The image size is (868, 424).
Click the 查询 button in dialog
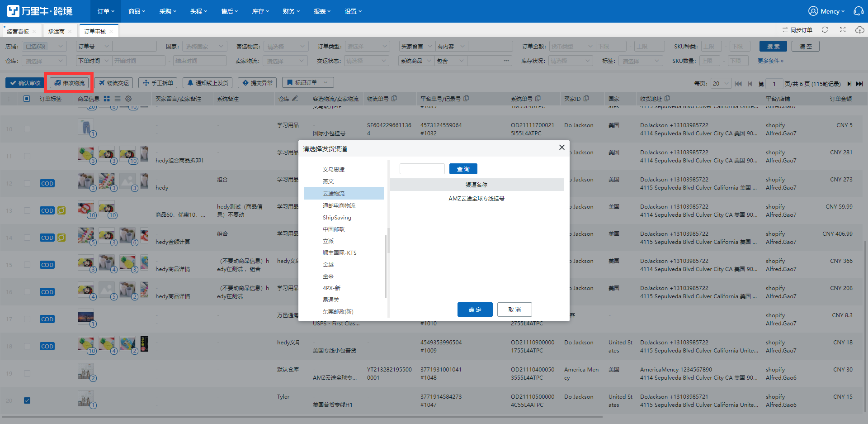point(463,169)
